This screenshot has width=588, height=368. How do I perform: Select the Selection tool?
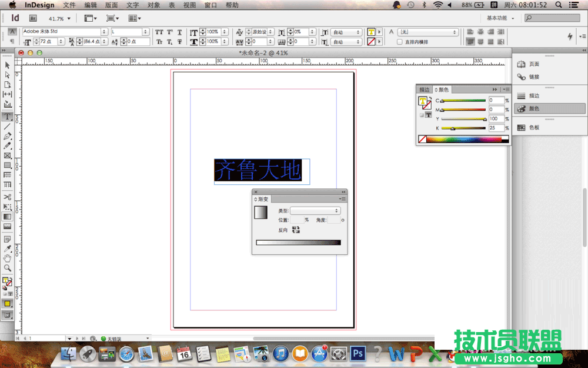tap(7, 65)
